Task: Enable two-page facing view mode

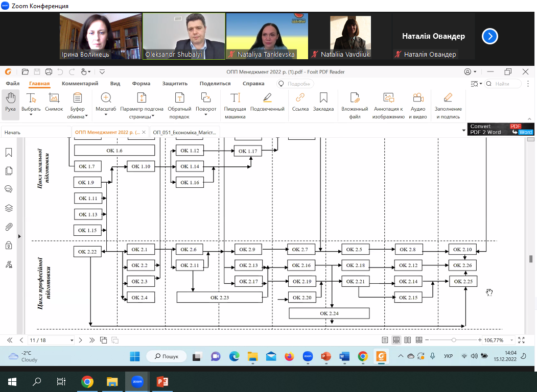Action: [408, 340]
